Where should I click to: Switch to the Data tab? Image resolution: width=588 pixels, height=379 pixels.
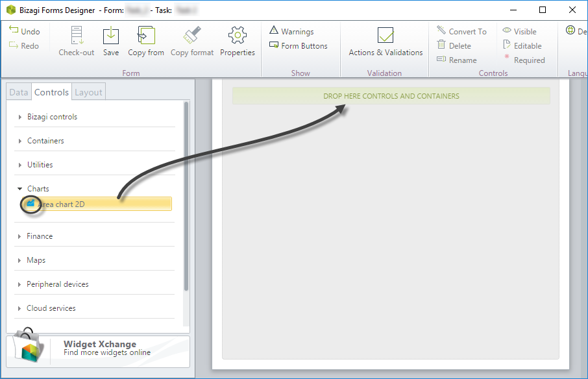[x=19, y=92]
